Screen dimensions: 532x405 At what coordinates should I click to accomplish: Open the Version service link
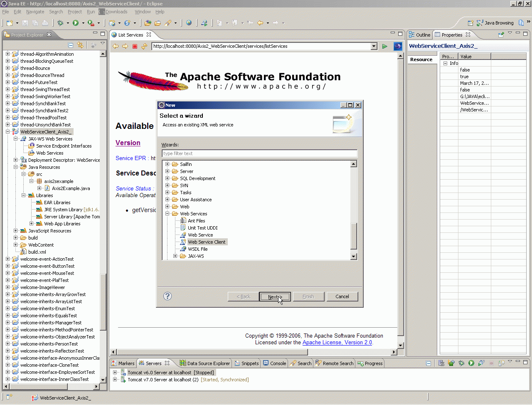[128, 143]
